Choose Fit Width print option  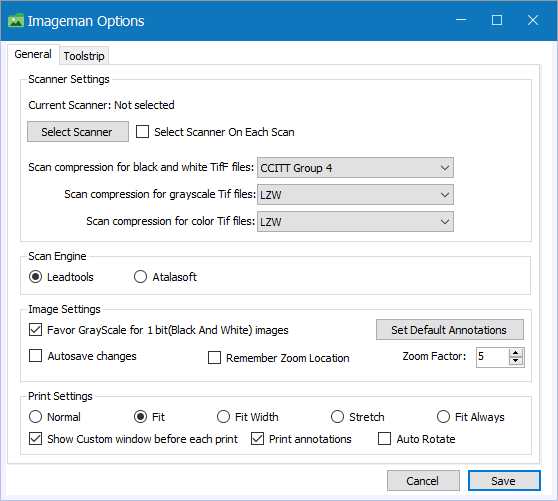point(223,417)
